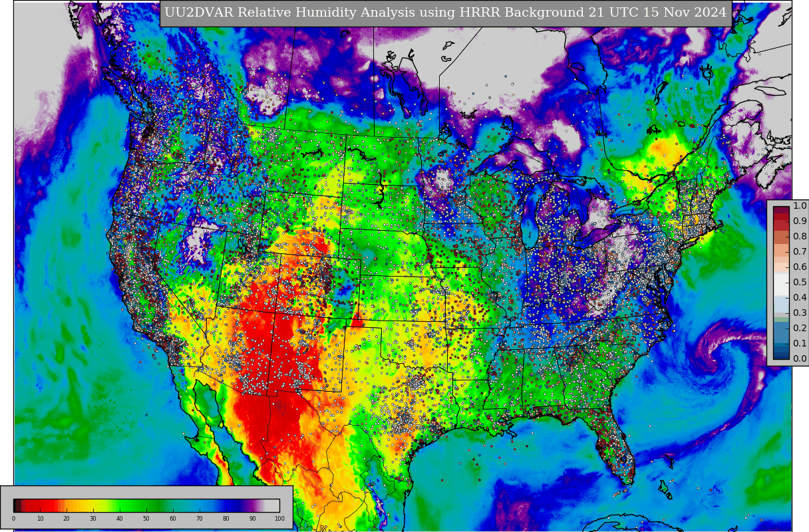
Task: Select the brownish-orange swatch beside 0.8
Action: pos(781,237)
